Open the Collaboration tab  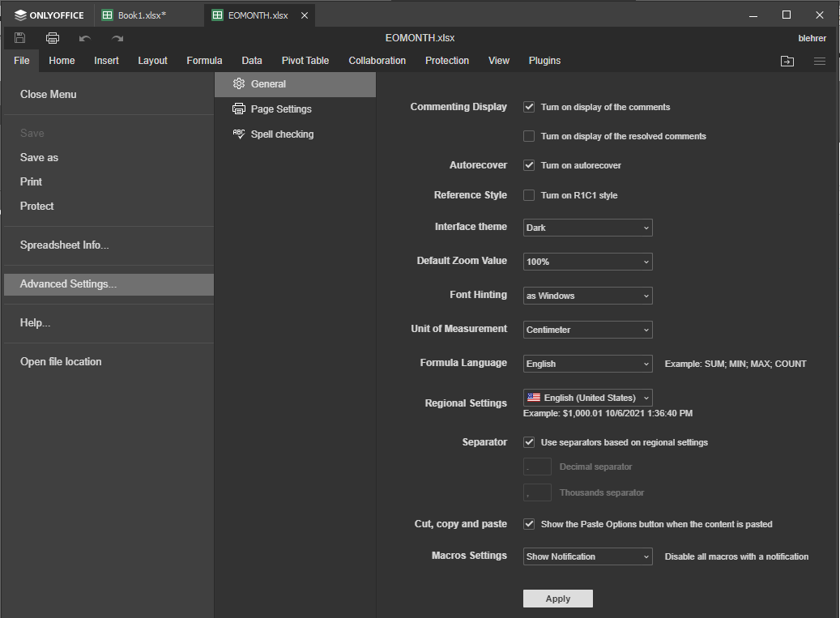377,61
